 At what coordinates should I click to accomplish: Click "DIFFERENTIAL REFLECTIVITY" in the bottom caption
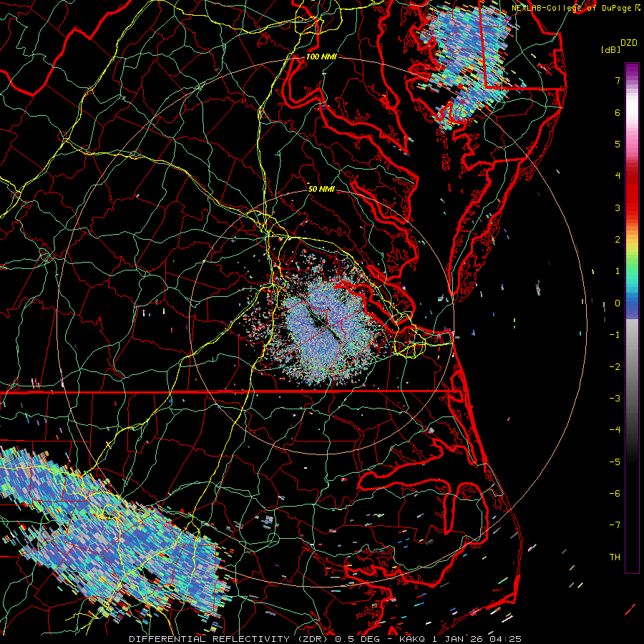210,639
